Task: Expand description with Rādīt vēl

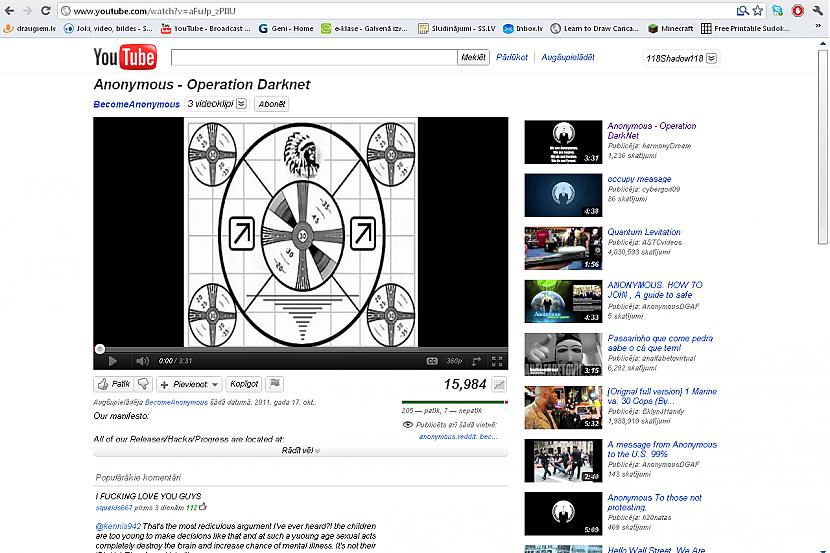Action: [x=300, y=450]
